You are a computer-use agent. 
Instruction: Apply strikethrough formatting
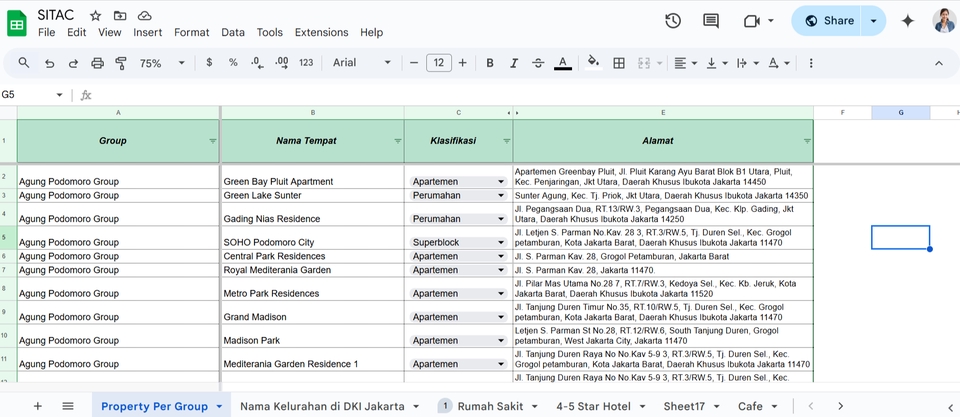click(538, 62)
